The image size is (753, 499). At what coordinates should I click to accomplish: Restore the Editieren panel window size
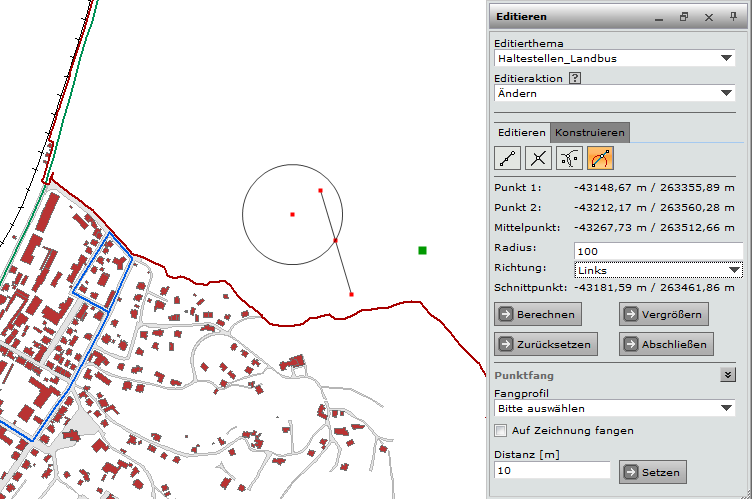click(684, 17)
